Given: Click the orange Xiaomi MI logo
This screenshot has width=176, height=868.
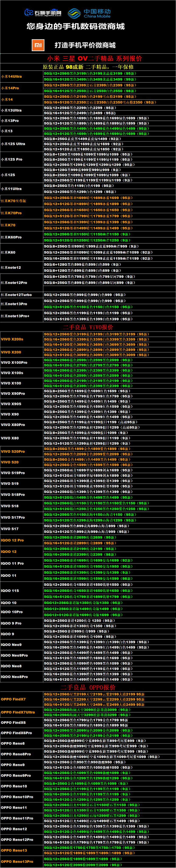Looking at the screenshot, I should pos(38,45).
